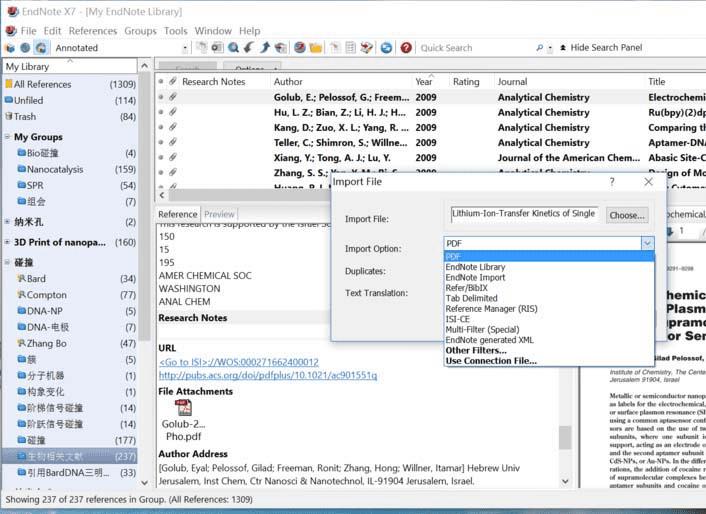Open the pubs.acs.org DOI link
Viewport: 706px width, 514px height.
coord(267,375)
